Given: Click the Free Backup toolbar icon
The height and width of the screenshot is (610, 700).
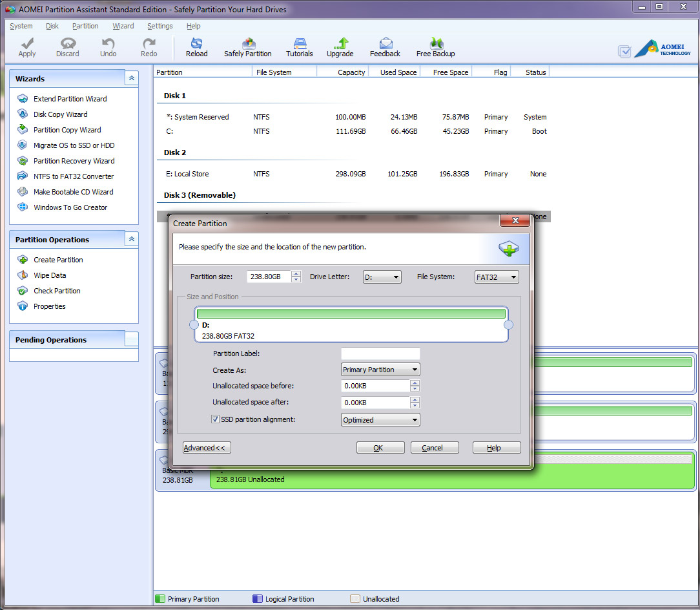Looking at the screenshot, I should [435, 47].
